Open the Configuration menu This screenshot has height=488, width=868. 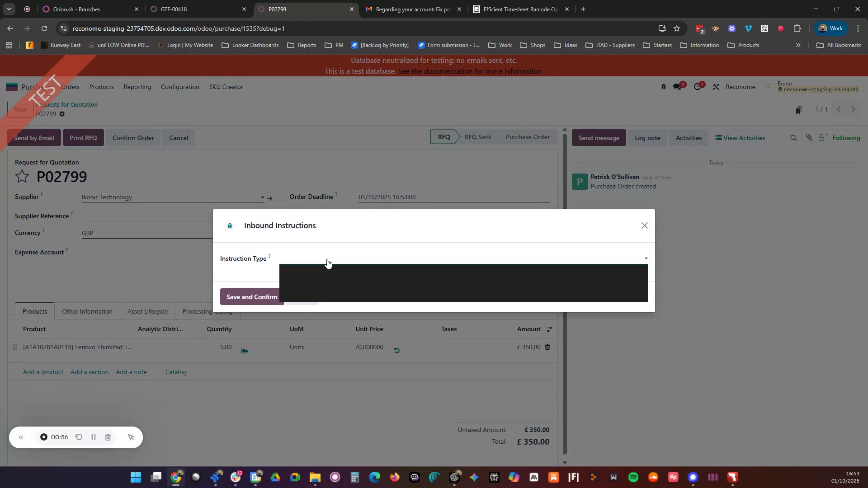tap(179, 87)
